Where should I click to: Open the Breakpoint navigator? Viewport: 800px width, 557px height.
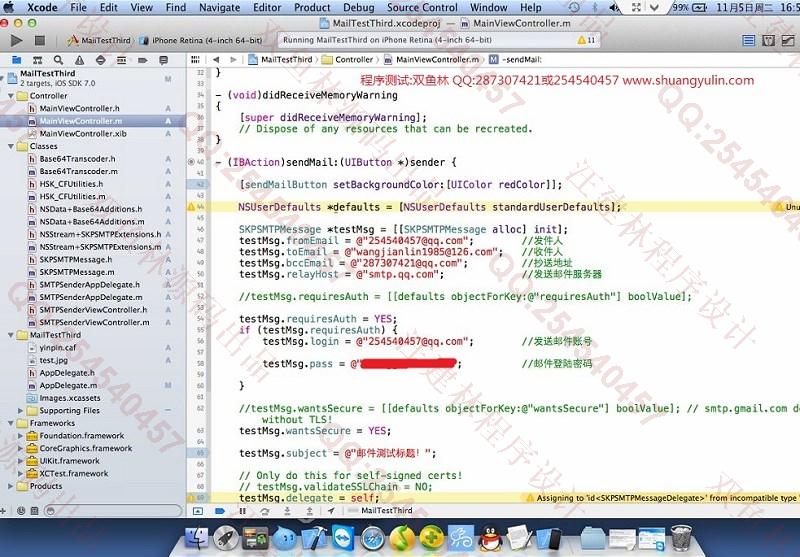click(x=142, y=60)
